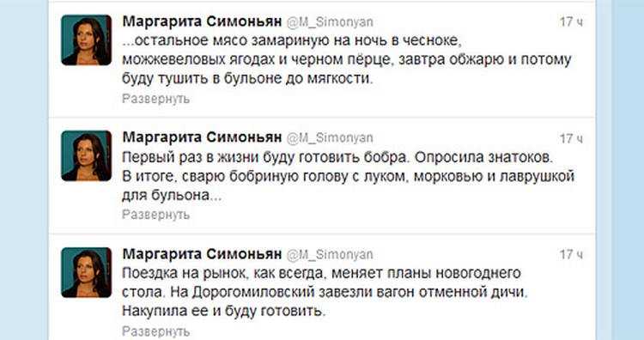Select the @M_Simonyan handle in the topmost tweet
Screen dimensions: 644x340
point(330,22)
